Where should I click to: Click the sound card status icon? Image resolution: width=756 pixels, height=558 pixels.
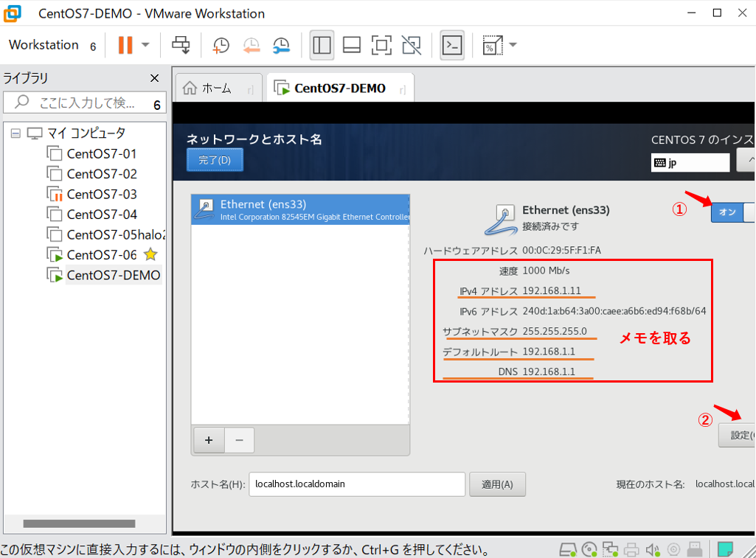click(x=652, y=549)
